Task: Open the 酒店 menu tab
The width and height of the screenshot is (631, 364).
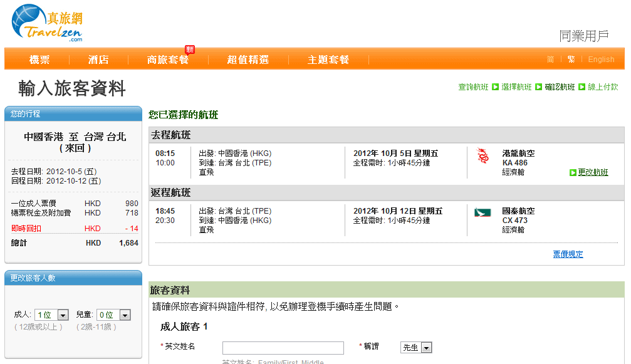Action: 98,60
